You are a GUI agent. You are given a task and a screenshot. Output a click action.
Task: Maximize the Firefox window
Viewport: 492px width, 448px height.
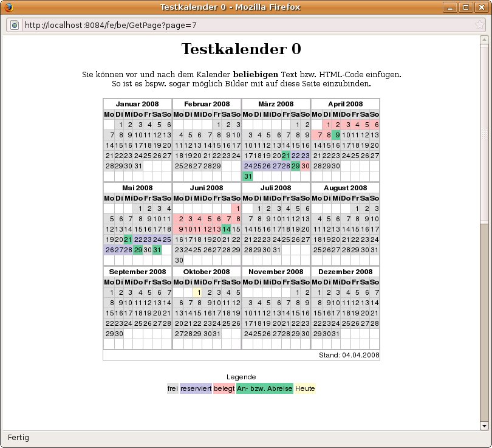(x=466, y=7)
